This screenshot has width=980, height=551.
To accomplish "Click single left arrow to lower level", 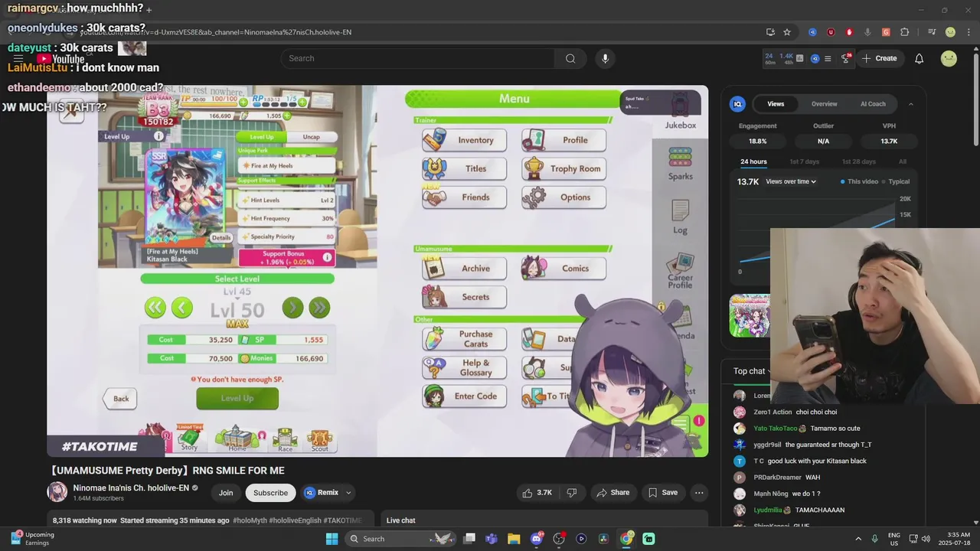I will (182, 308).
